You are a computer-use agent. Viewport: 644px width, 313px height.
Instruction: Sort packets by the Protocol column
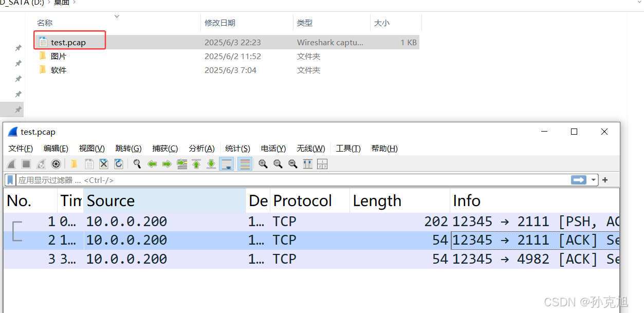coord(310,200)
